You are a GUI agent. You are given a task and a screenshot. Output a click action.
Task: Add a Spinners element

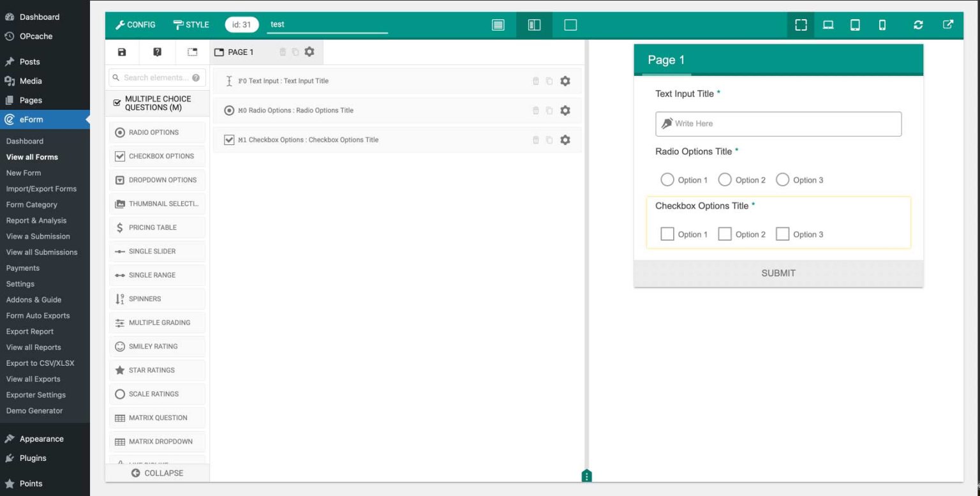click(x=157, y=299)
